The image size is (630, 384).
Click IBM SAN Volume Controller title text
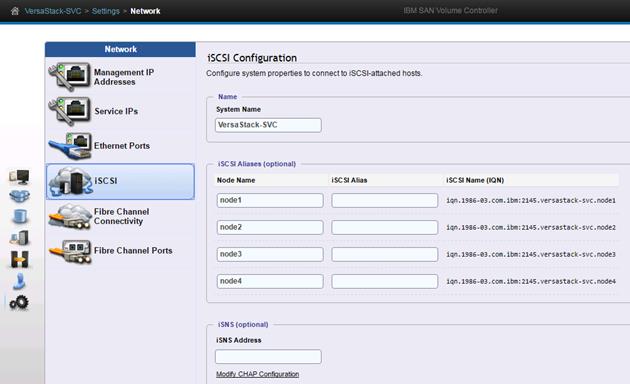click(x=450, y=10)
